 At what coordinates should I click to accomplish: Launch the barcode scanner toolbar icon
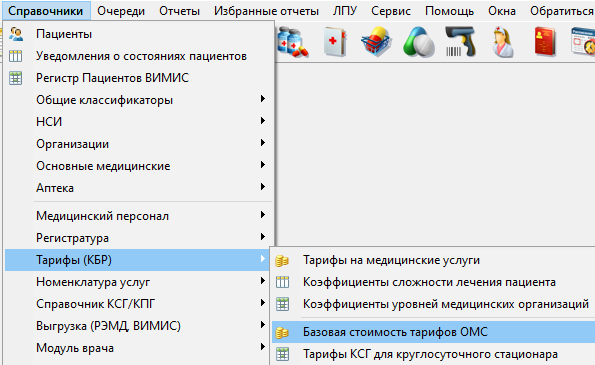point(460,42)
